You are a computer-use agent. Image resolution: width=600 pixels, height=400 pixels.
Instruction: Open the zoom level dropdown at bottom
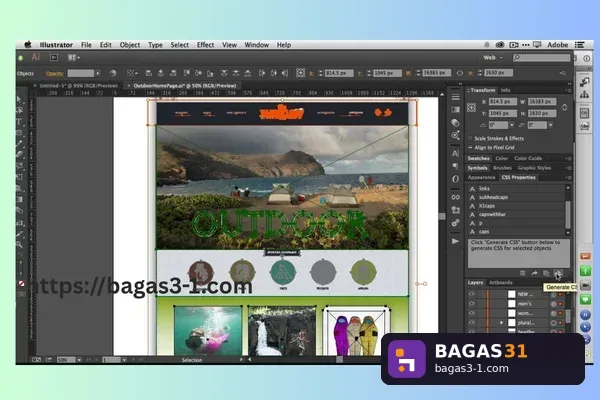point(79,360)
